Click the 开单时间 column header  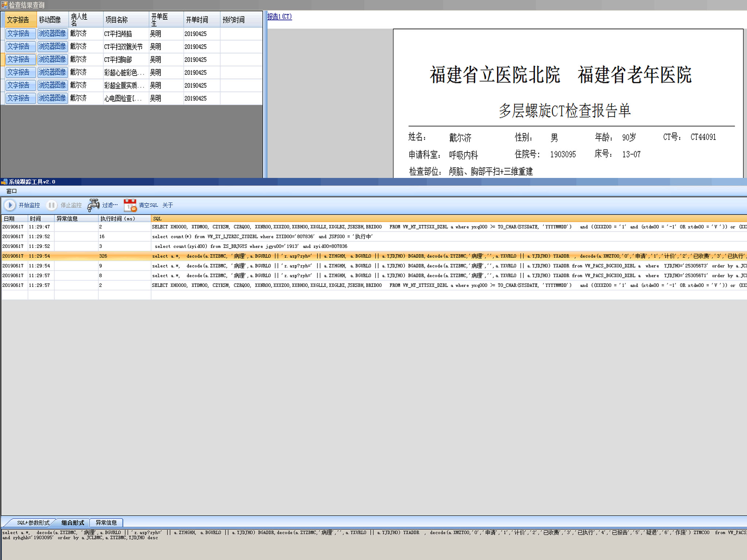(x=197, y=20)
